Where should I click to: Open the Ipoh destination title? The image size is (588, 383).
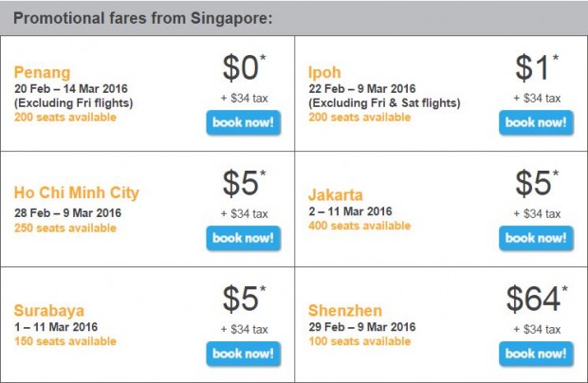[324, 72]
